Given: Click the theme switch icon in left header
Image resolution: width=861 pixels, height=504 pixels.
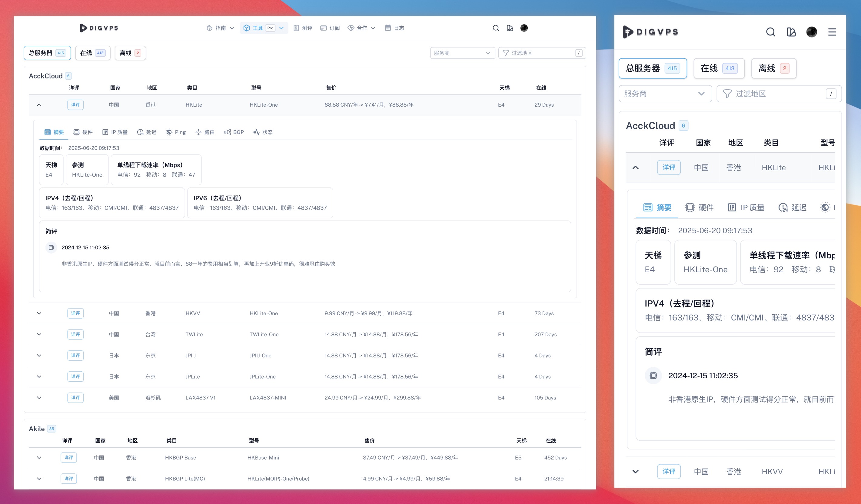Looking at the screenshot, I should (x=510, y=28).
